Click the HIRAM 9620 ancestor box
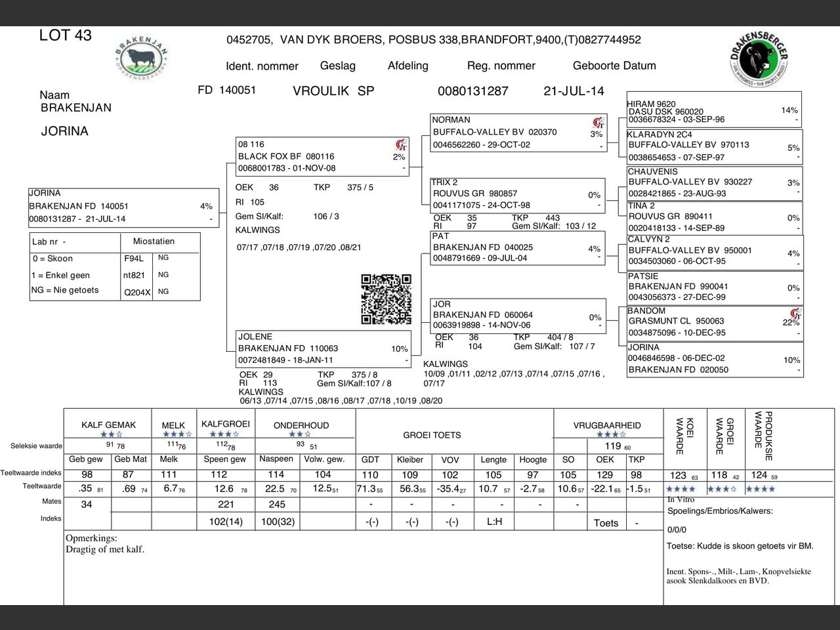 tap(714, 110)
